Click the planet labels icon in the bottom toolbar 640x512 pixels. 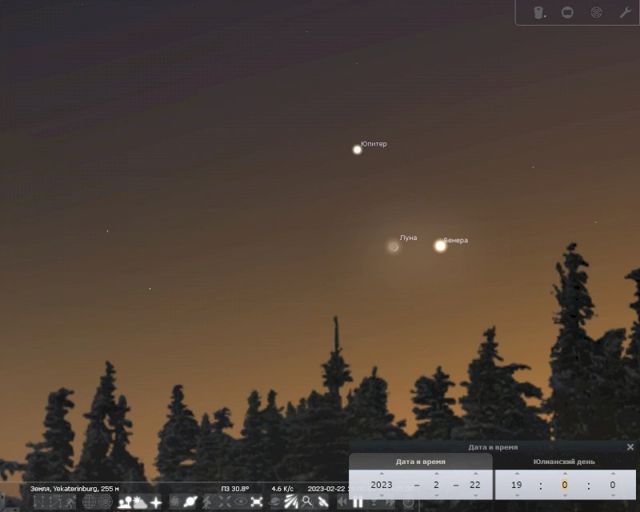tap(190, 502)
